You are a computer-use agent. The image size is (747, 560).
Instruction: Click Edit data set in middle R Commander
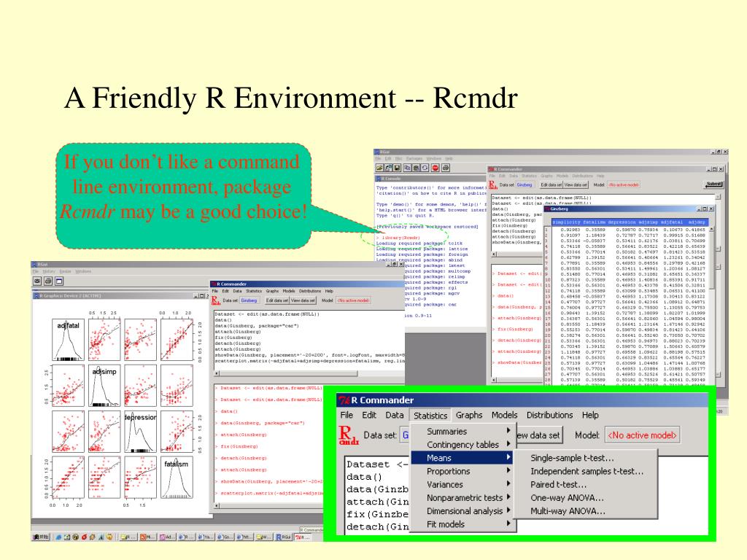(x=276, y=300)
